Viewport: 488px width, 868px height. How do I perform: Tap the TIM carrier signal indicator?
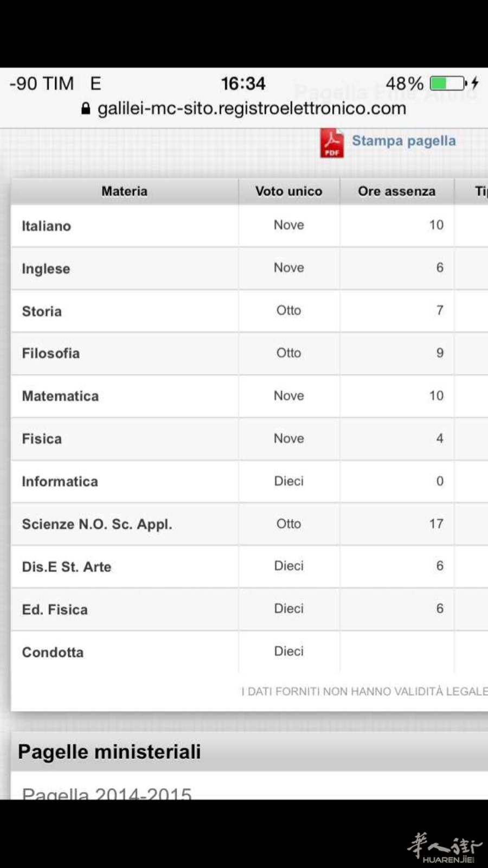(x=42, y=84)
